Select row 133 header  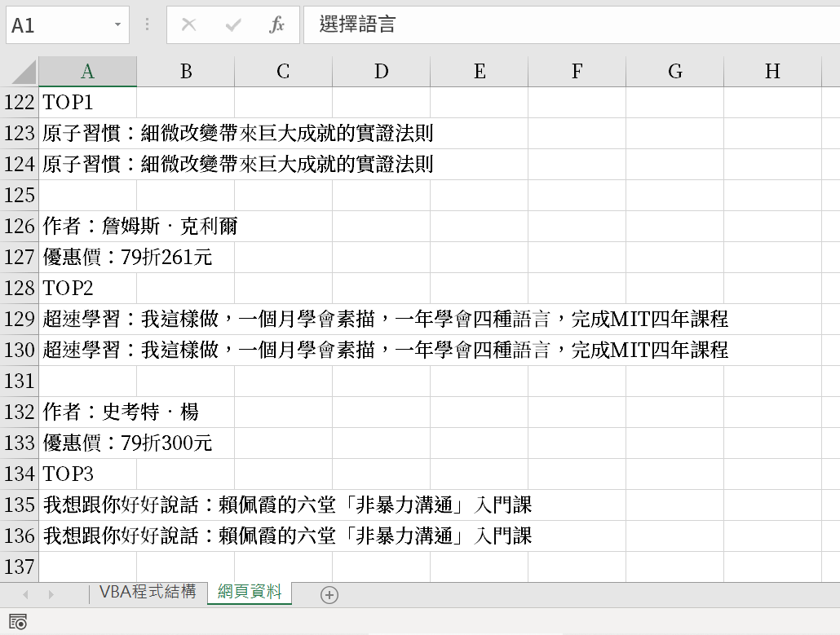point(20,443)
